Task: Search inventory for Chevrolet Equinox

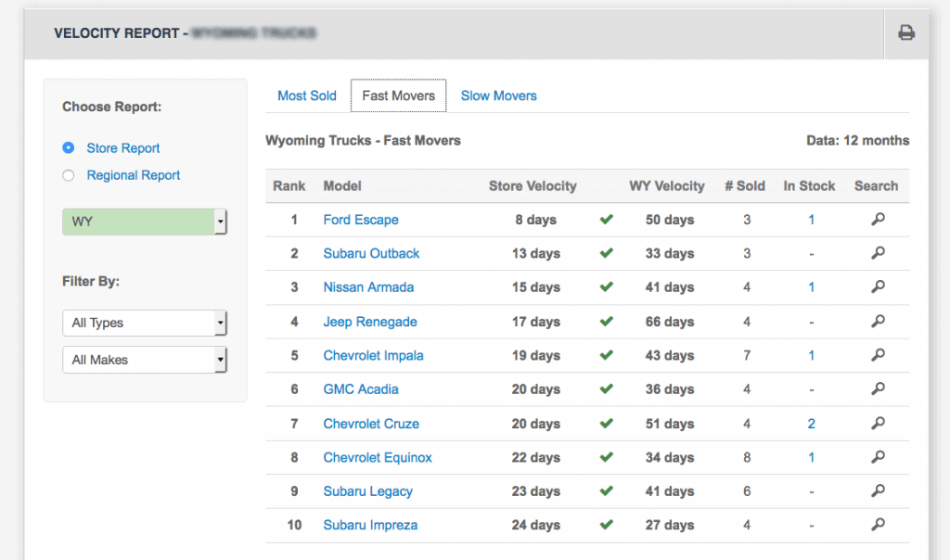Action: pos(878,458)
